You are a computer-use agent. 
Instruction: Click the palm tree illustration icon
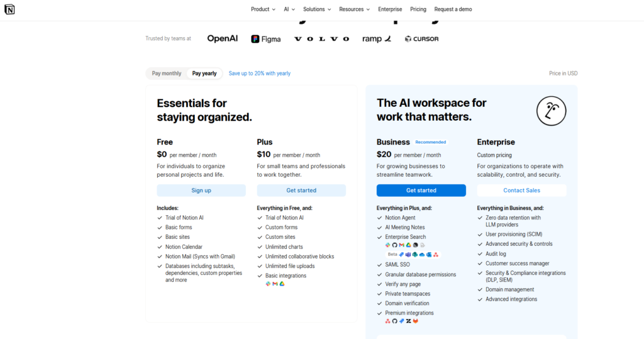551,111
